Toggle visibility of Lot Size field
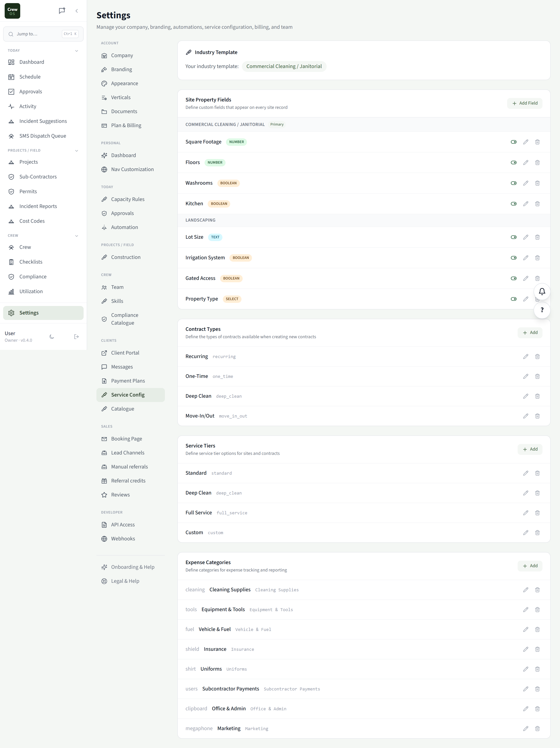 tap(513, 237)
